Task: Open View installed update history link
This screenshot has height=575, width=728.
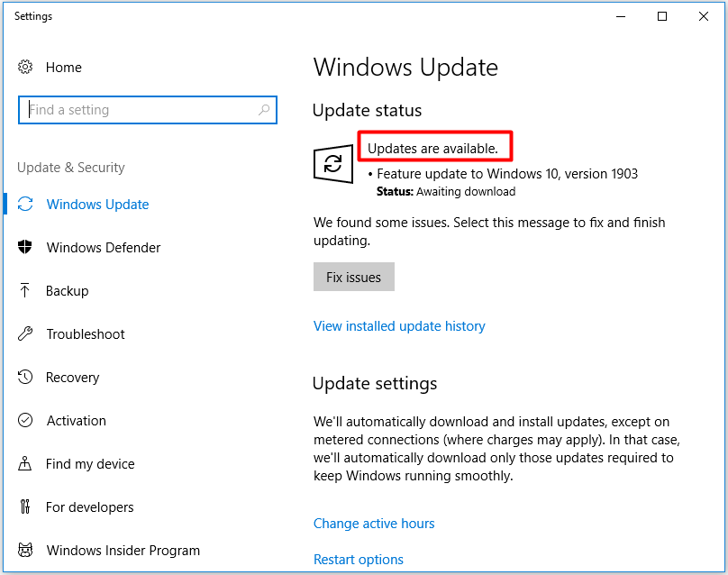Action: pyautogui.click(x=399, y=326)
